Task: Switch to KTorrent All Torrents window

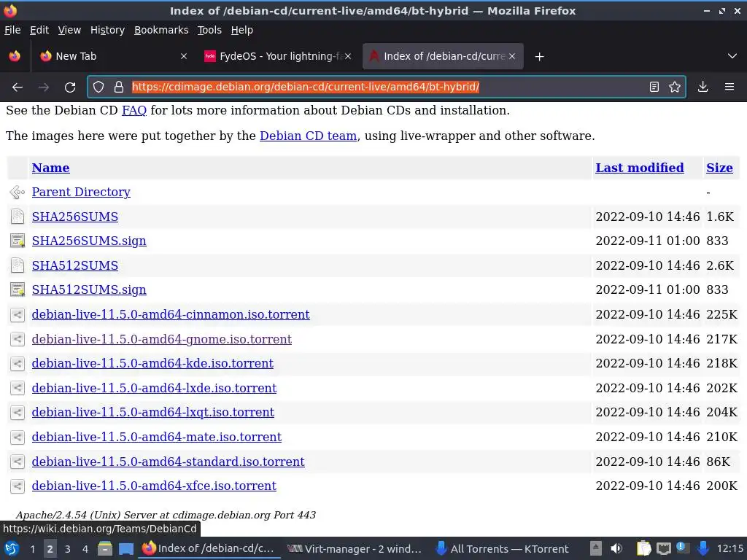Action: pos(503,549)
